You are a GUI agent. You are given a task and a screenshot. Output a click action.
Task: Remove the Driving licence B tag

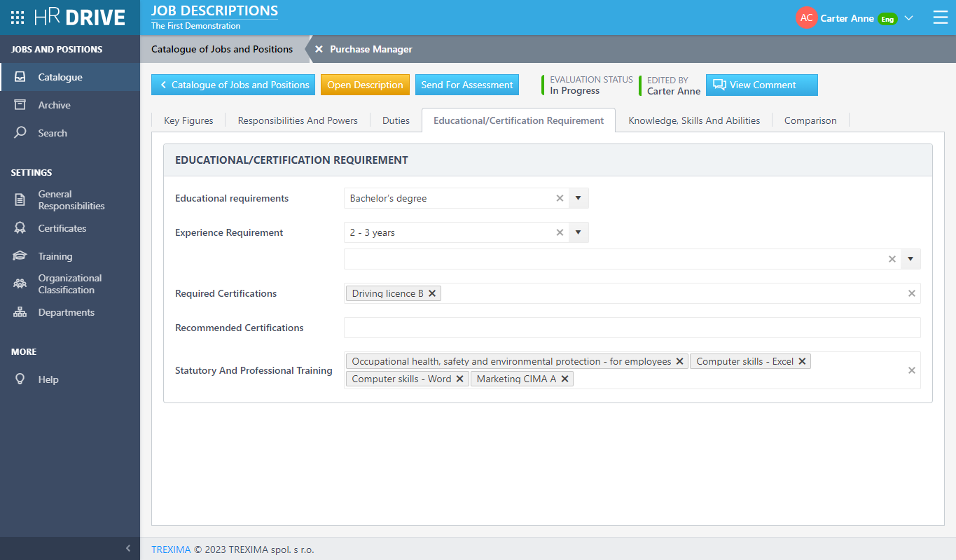[x=432, y=293]
